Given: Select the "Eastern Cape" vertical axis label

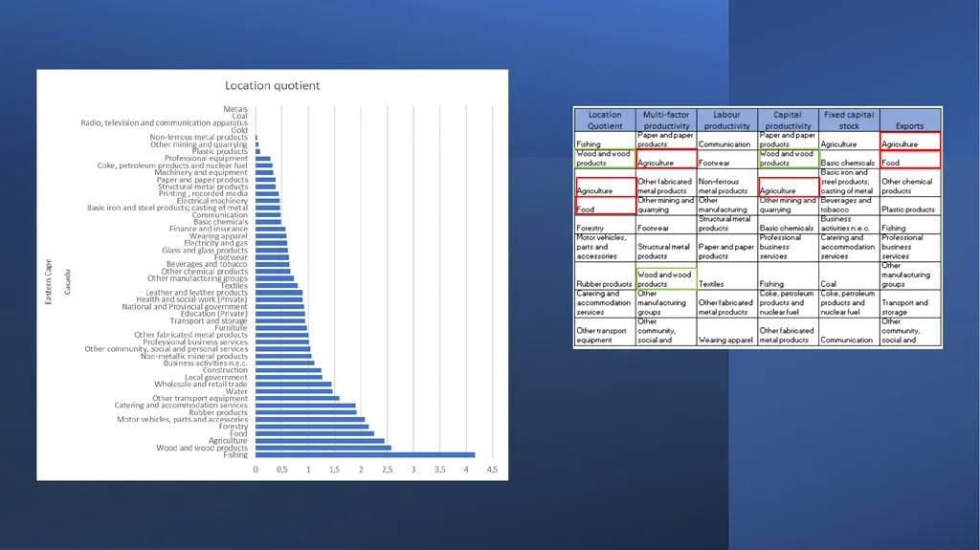Looking at the screenshot, I should pos(48,282).
